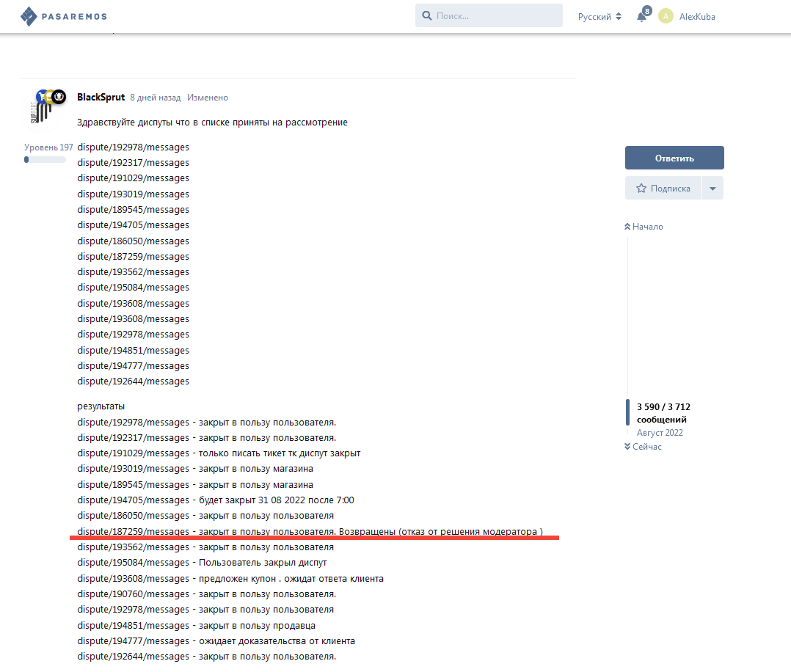Click the star icon in Подписка button
791x672 pixels.
[x=641, y=189]
